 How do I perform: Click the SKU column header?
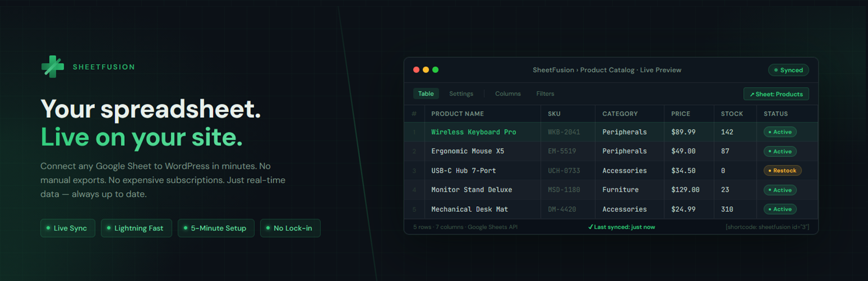(x=554, y=114)
